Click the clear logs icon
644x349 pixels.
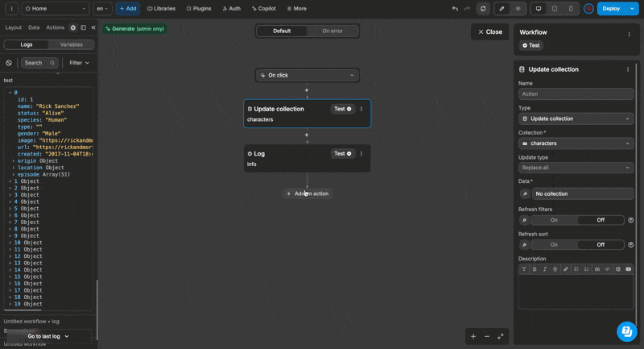click(9, 63)
